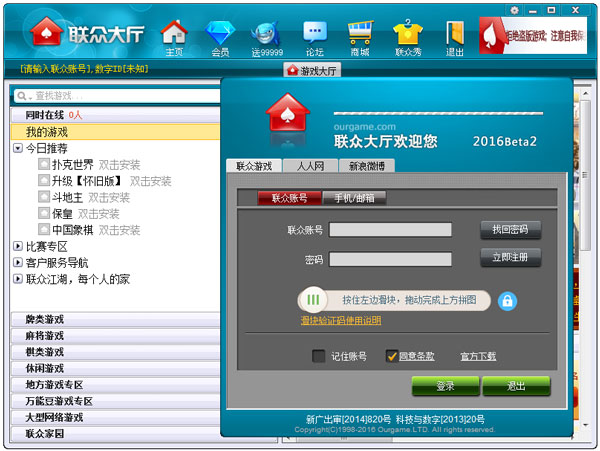The height and width of the screenshot is (451, 600).
Task: Expand the 地方游戏专区 category
Action: [x=116, y=385]
